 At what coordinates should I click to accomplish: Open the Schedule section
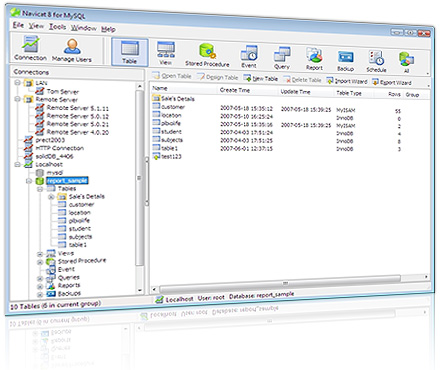pos(376,61)
